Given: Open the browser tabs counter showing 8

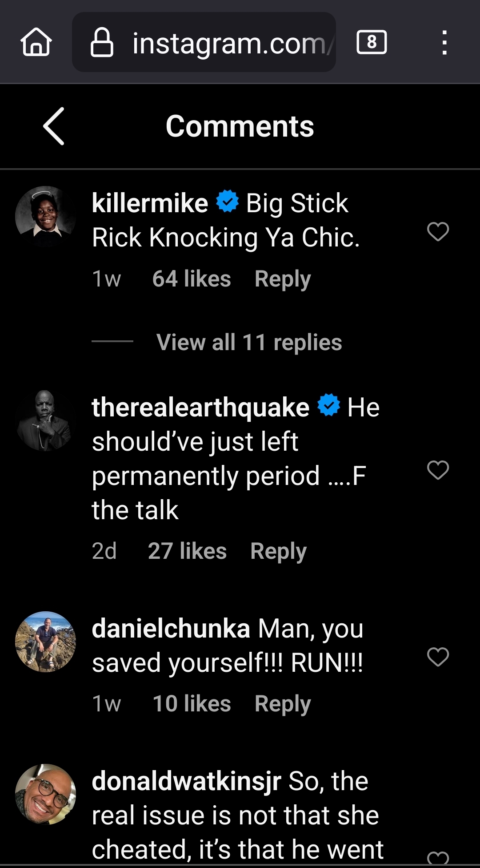Looking at the screenshot, I should click(372, 43).
